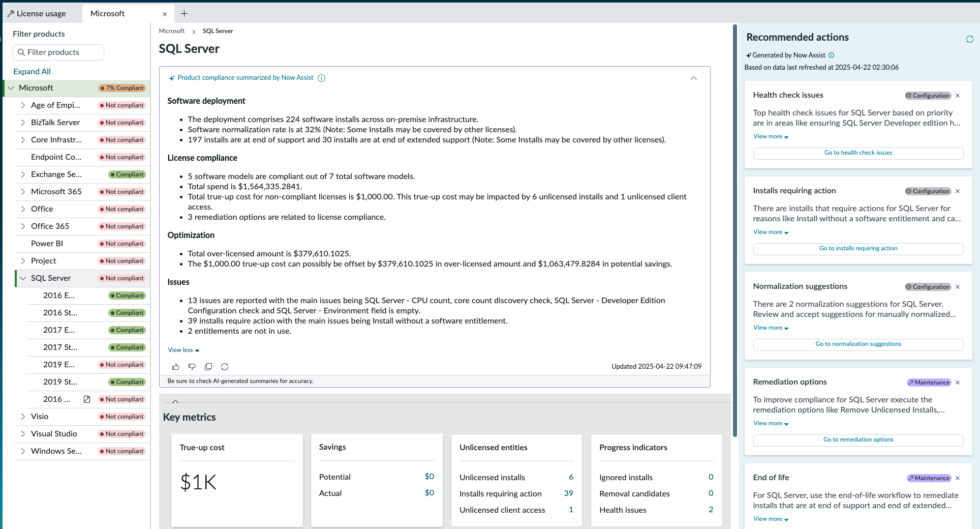Click Unlicensed client access value 1

click(x=571, y=510)
